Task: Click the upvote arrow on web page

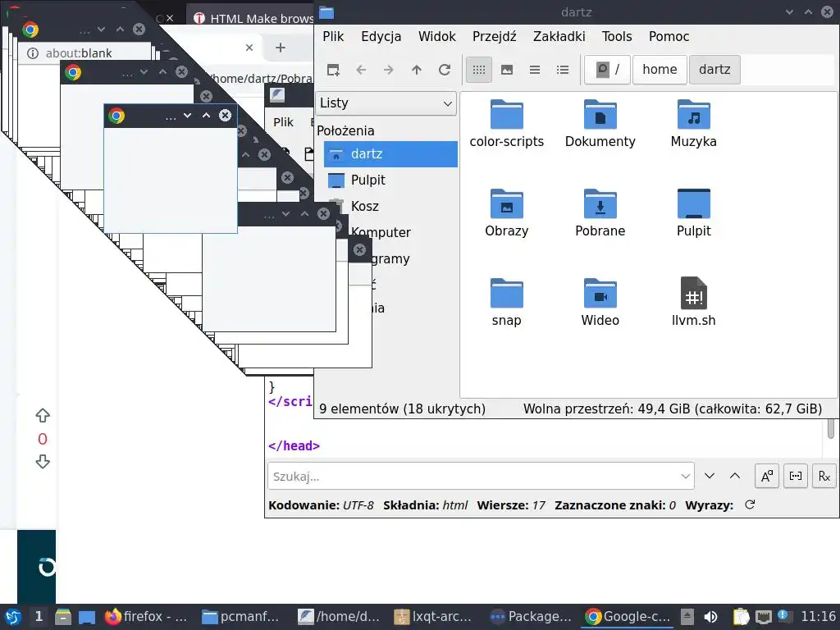Action: 43,415
